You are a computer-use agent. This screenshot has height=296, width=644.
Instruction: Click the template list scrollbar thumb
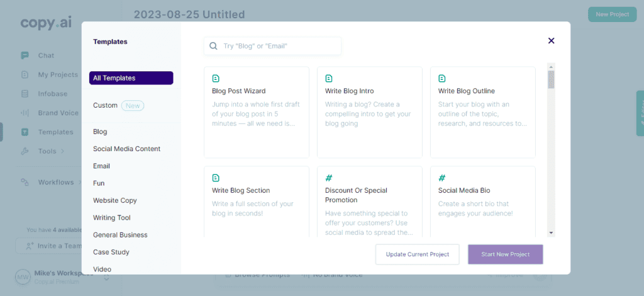551,79
